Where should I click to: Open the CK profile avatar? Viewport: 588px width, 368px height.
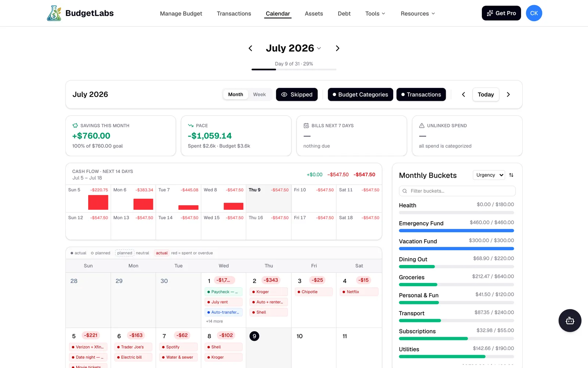pyautogui.click(x=534, y=13)
